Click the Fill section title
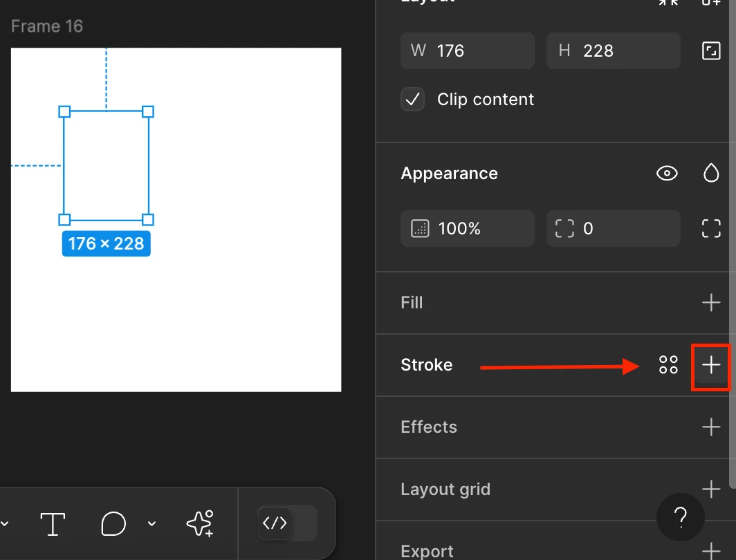Viewport: 736px width, 560px height. [412, 303]
